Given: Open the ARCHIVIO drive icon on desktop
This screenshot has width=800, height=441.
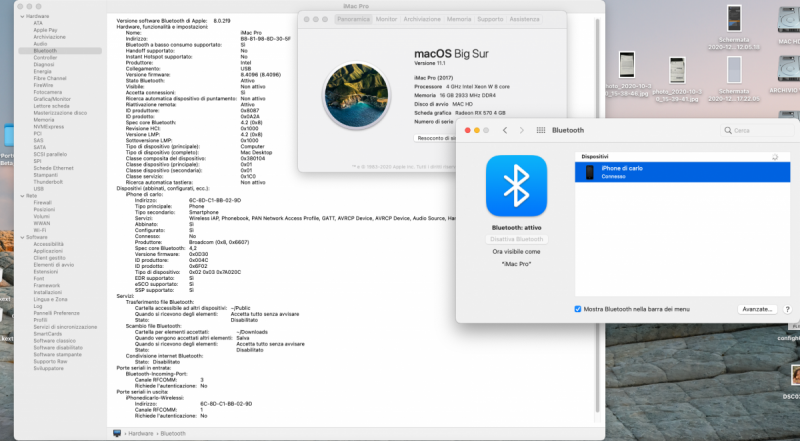Looking at the screenshot, I should click(789, 69).
